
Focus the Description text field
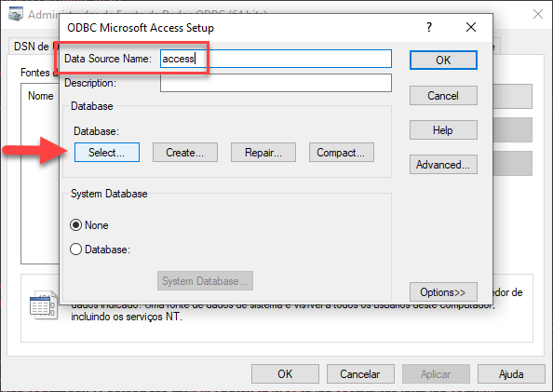[276, 83]
